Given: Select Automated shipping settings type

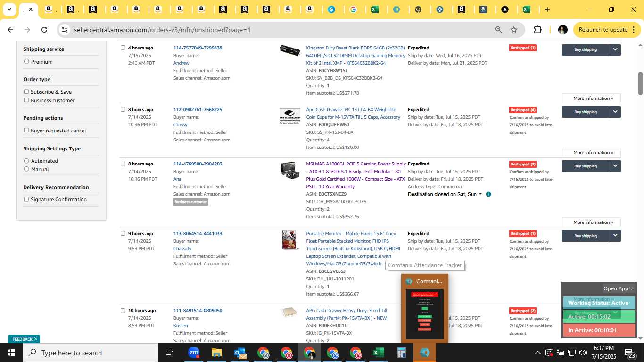Looking at the screenshot, I should (x=26, y=161).
